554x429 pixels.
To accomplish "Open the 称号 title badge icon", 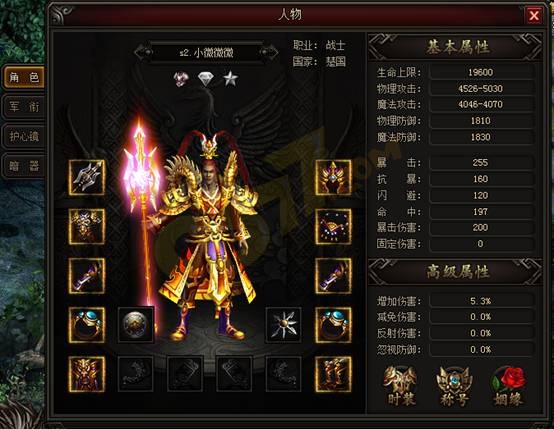I will (x=454, y=386).
